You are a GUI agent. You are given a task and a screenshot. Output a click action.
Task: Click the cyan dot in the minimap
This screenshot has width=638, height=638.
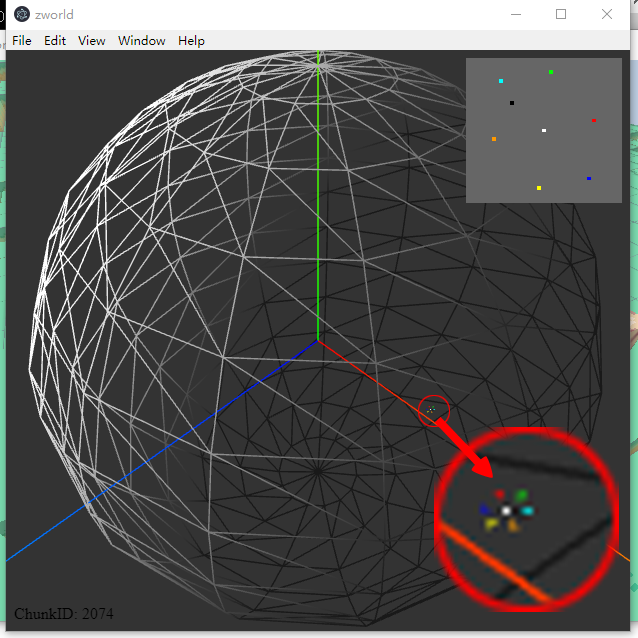pyautogui.click(x=501, y=81)
